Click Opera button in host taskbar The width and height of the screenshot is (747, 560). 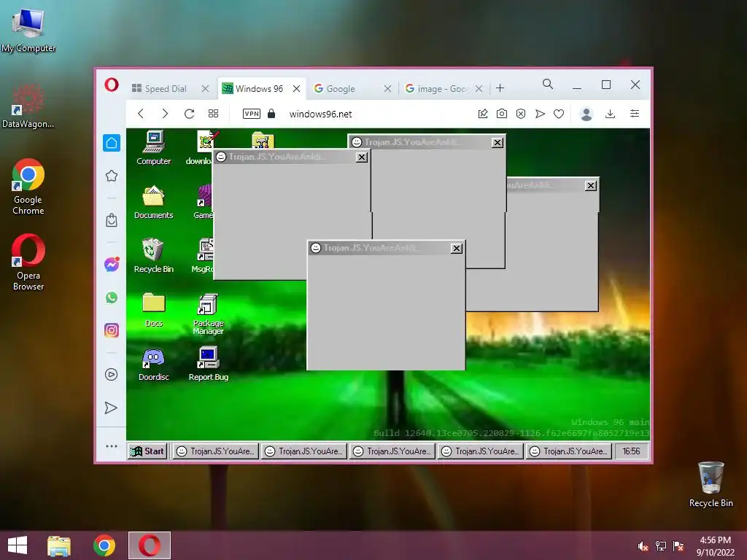pyautogui.click(x=149, y=545)
